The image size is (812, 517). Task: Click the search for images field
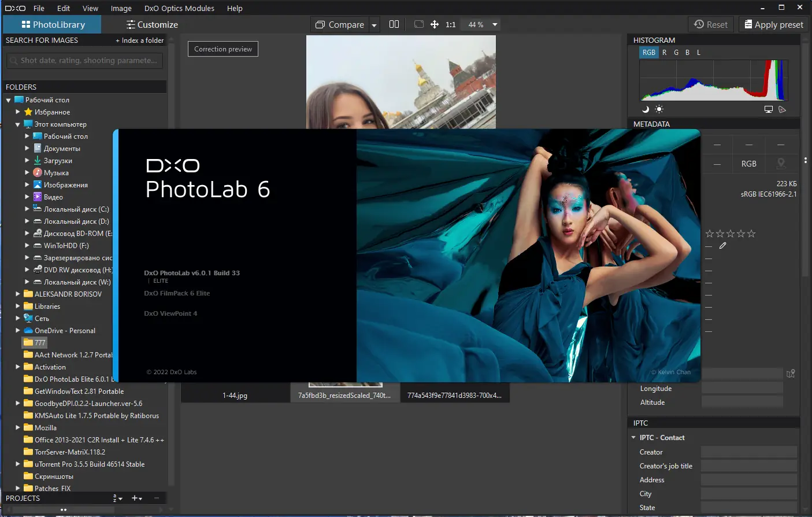tap(85, 61)
